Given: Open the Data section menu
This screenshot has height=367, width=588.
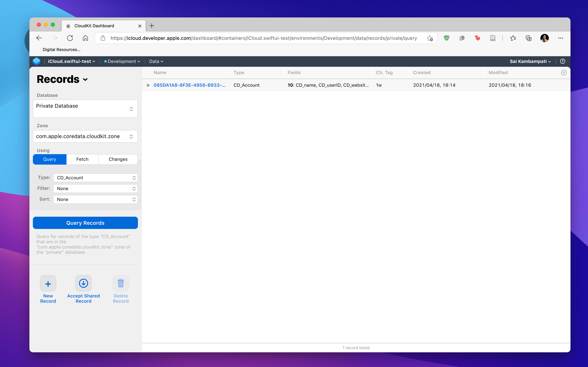Looking at the screenshot, I should pos(156,61).
